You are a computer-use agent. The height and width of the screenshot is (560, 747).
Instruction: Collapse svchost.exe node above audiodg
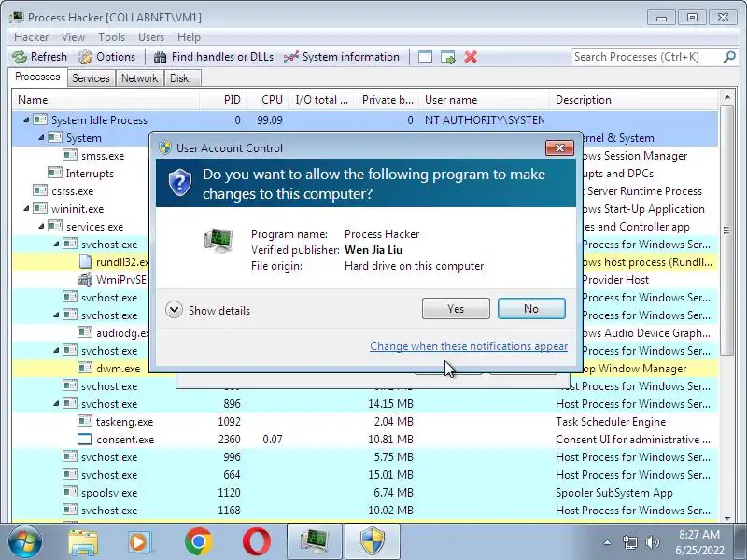click(x=56, y=315)
